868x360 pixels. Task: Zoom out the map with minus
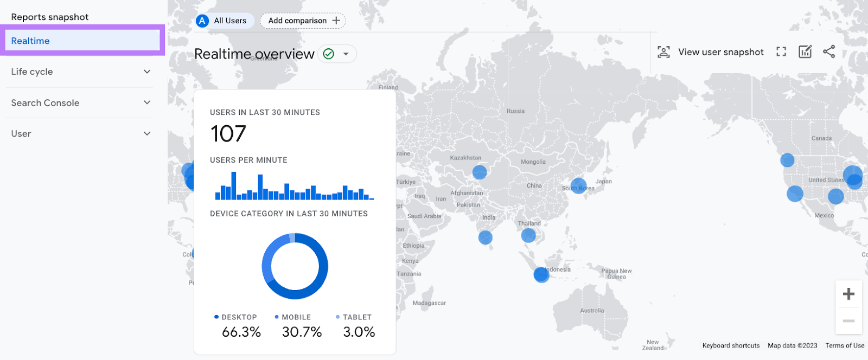pyautogui.click(x=848, y=321)
